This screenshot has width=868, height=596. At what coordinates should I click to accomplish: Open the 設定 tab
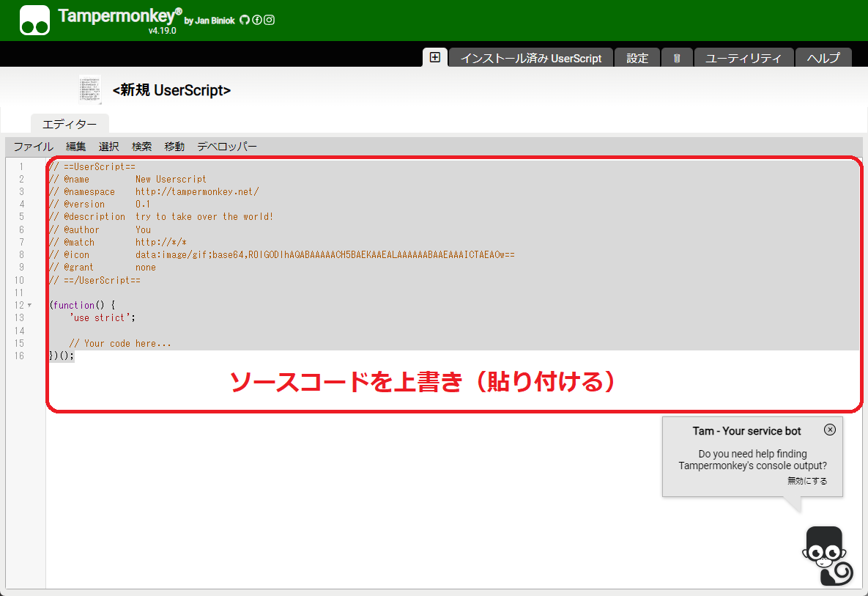[x=637, y=57]
